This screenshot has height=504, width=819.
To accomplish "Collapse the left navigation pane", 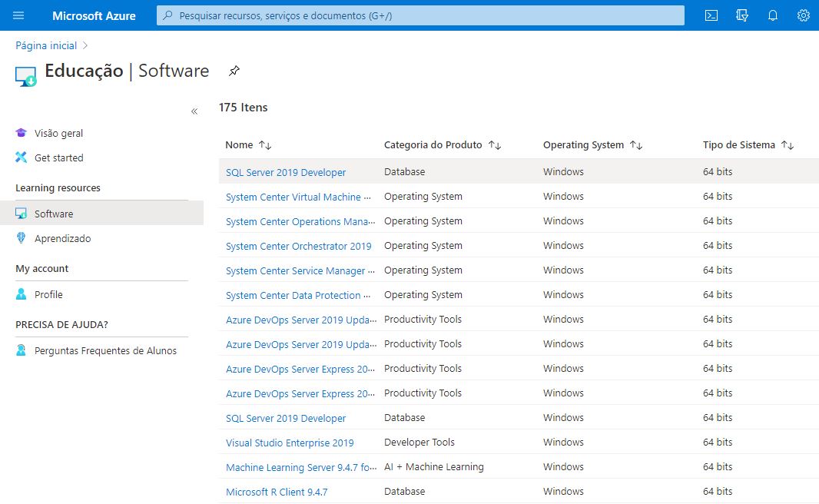I will [194, 111].
